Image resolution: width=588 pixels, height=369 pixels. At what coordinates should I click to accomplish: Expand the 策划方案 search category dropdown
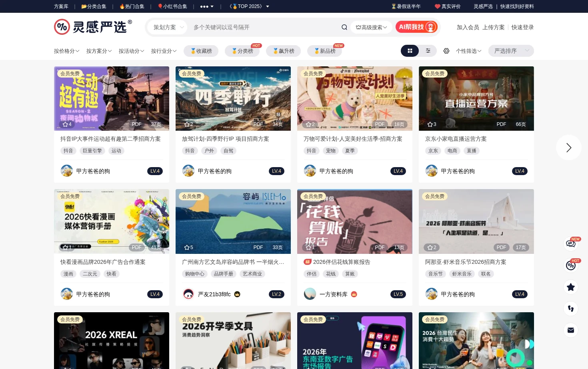[x=168, y=27]
